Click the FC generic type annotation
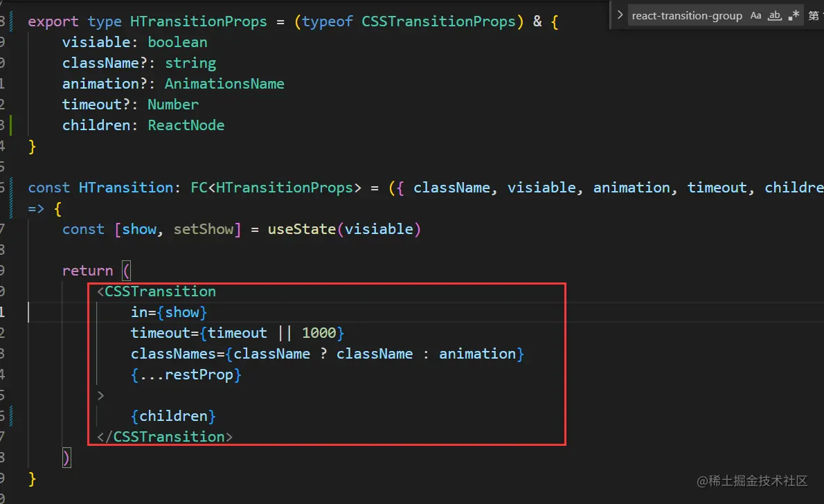The width and height of the screenshot is (824, 504). pos(199,188)
